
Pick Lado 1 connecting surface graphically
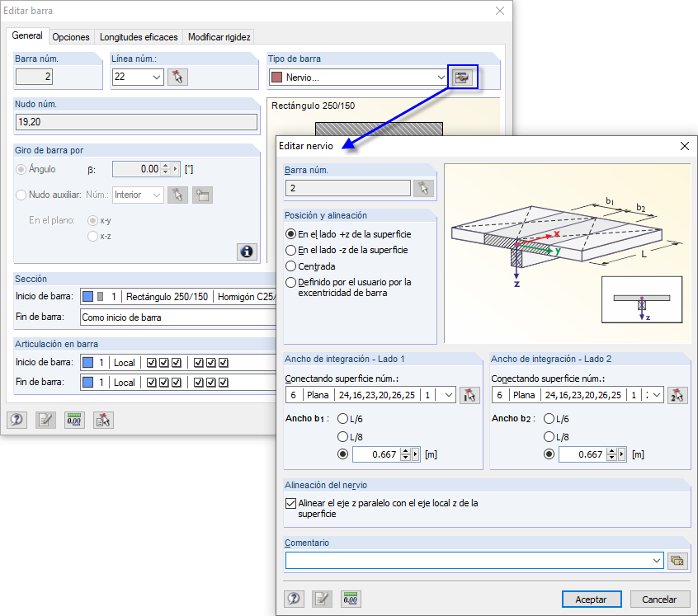click(469, 395)
